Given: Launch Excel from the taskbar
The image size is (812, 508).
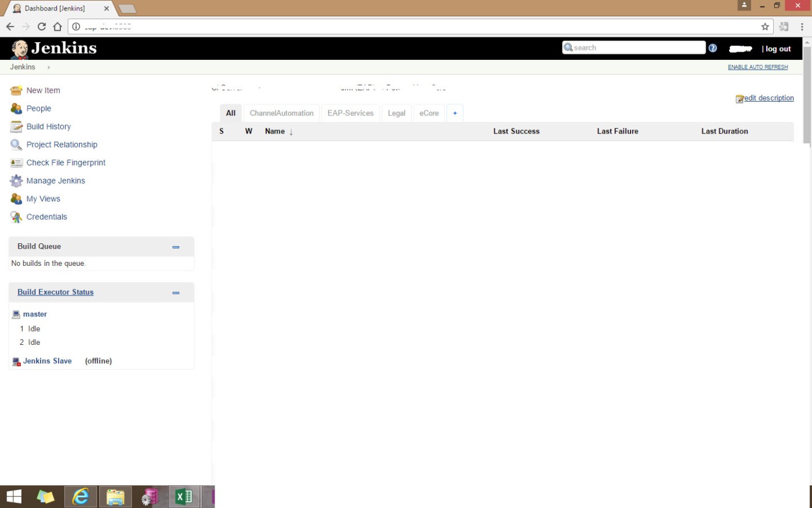Looking at the screenshot, I should [183, 496].
